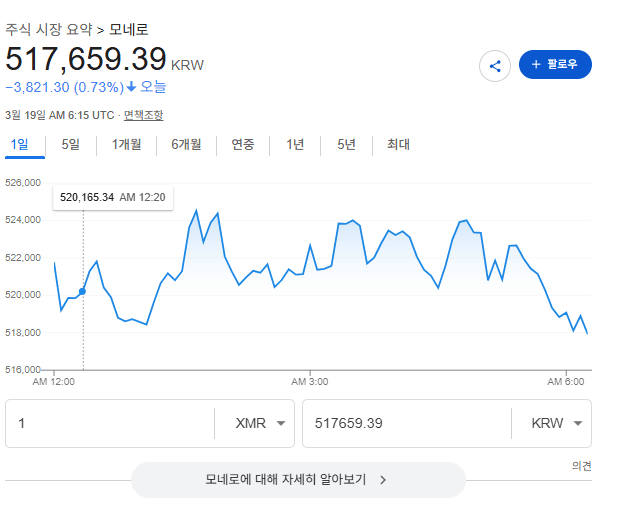The image size is (636, 526).
Task: Show the 6개월 chart range
Action: tap(186, 144)
